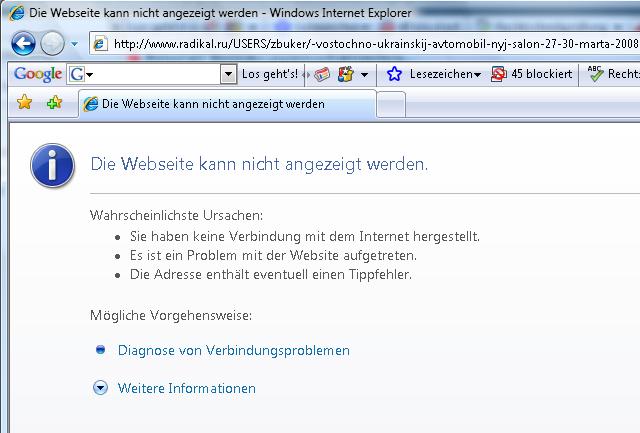
Task: Click the ABC spell check icon
Action: (596, 74)
